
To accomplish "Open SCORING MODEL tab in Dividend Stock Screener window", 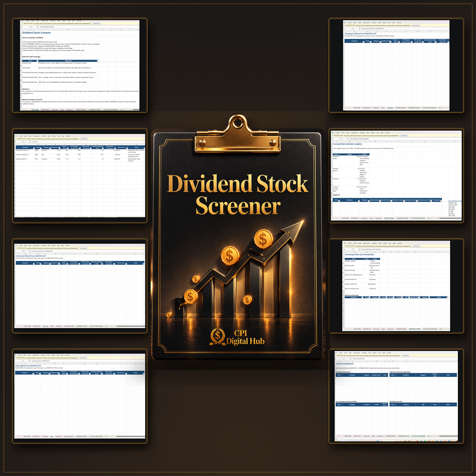I will click(x=81, y=110).
